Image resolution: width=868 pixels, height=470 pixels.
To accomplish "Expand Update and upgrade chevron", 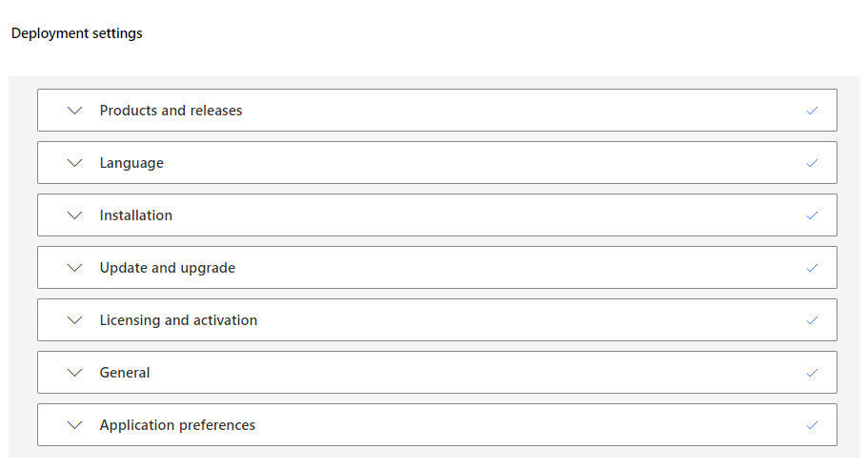I will (x=76, y=268).
